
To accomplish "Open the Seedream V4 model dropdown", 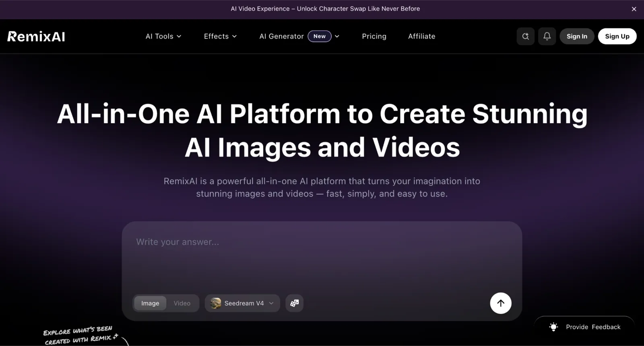I will point(242,303).
